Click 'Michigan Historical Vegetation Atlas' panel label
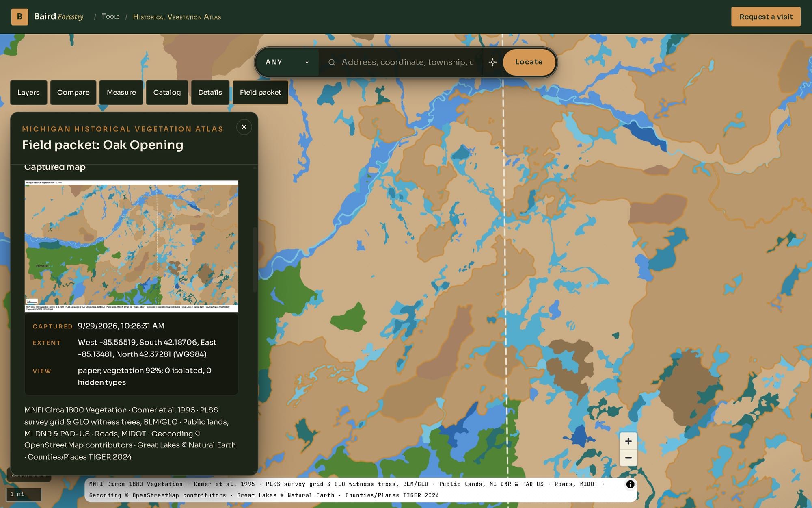Image resolution: width=812 pixels, height=508 pixels. click(x=123, y=129)
